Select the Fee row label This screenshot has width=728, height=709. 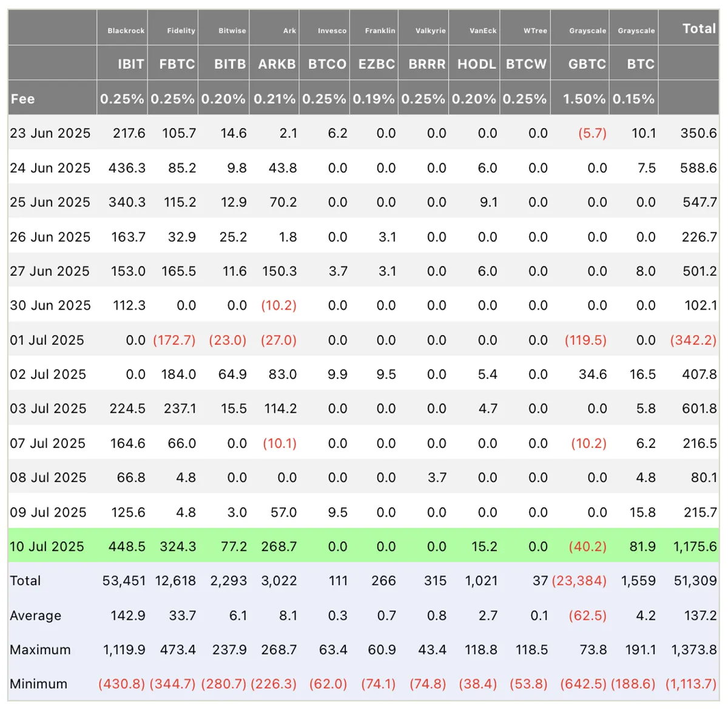pyautogui.click(x=22, y=99)
